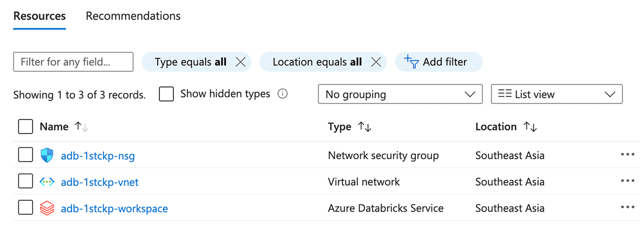The image size is (644, 225).
Task: Select the adb-1stckp-nsg row checkbox
Action: point(26,156)
